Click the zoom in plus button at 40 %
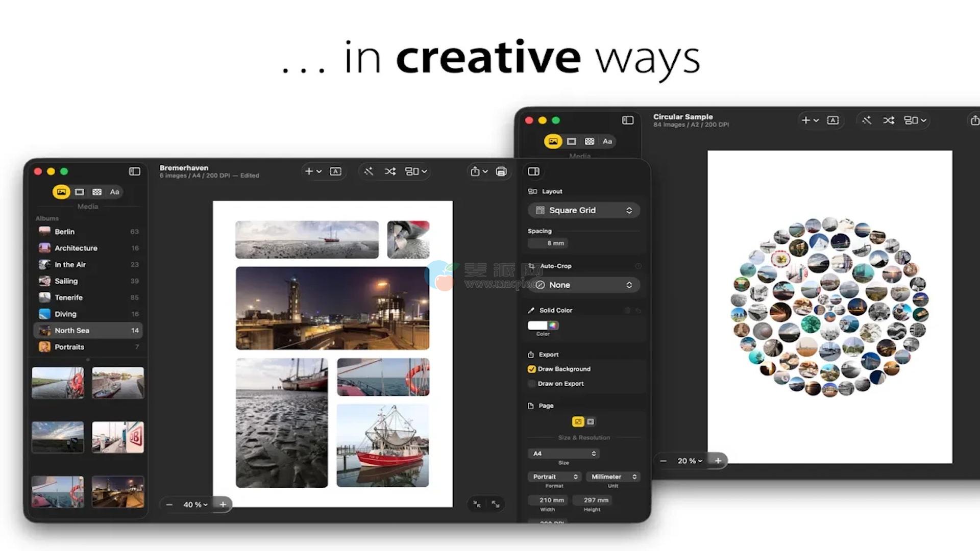This screenshot has width=980, height=551. click(223, 505)
